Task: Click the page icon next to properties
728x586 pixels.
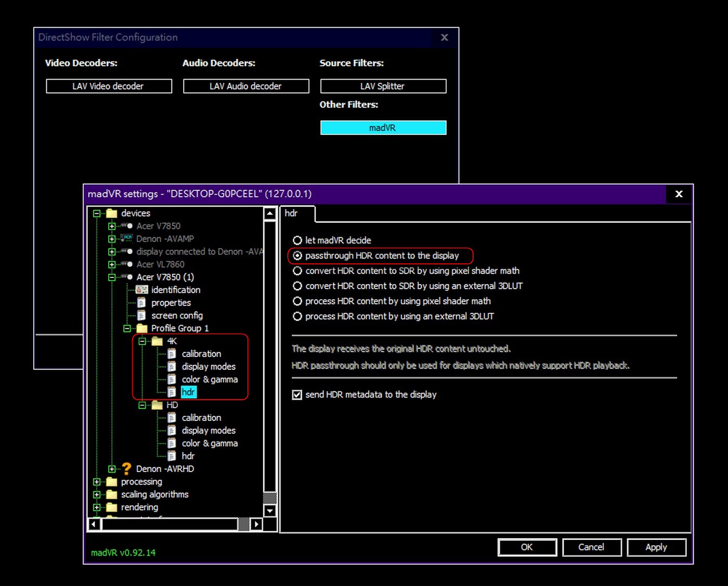Action: click(x=141, y=303)
